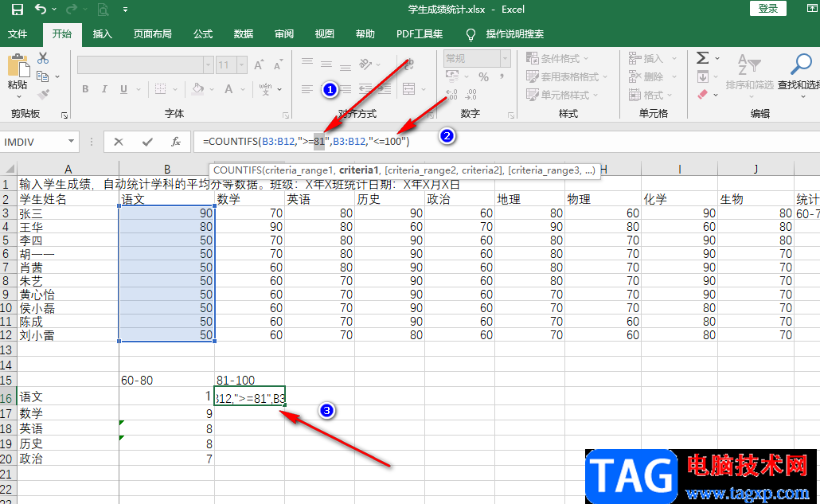Screen dimensions: 820x504
Task: Toggle Underline formatting
Action: click(123, 89)
